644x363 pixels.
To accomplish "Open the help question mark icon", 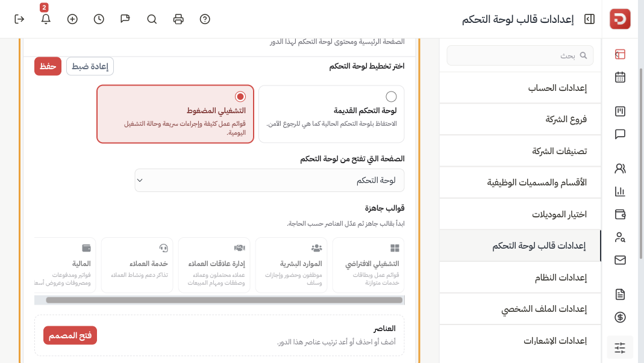I will pos(205,19).
